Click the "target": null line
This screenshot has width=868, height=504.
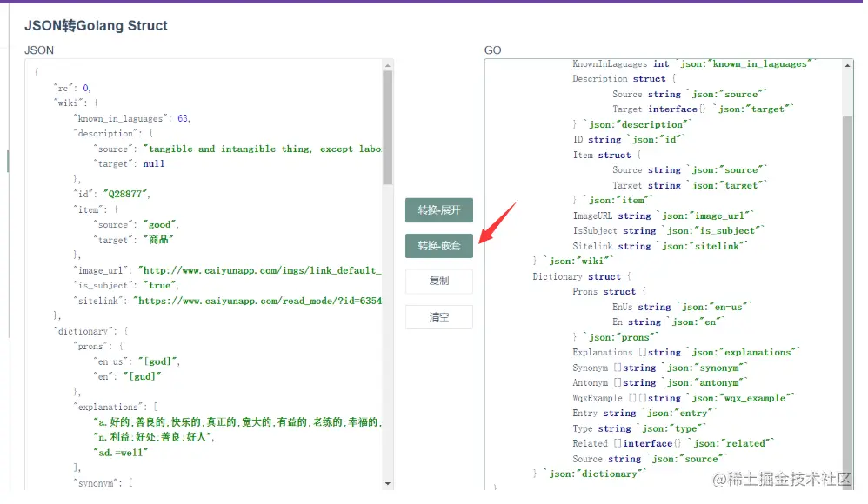pos(129,163)
